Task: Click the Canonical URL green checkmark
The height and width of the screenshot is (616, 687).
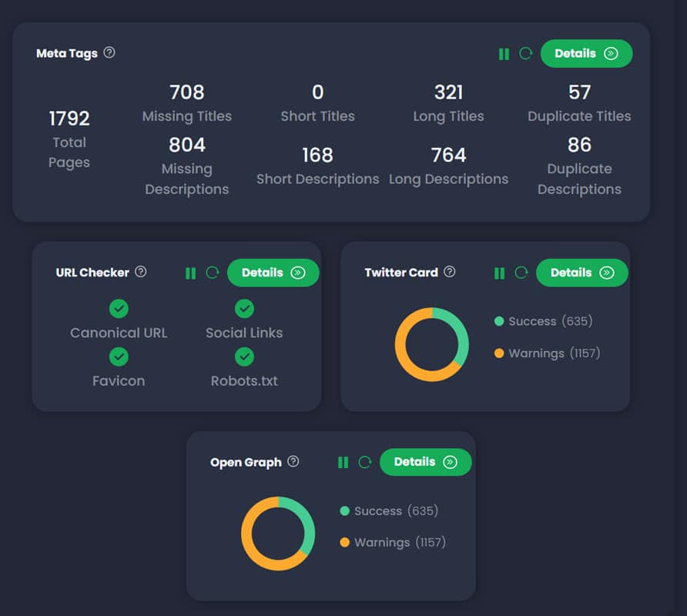Action: click(x=119, y=309)
